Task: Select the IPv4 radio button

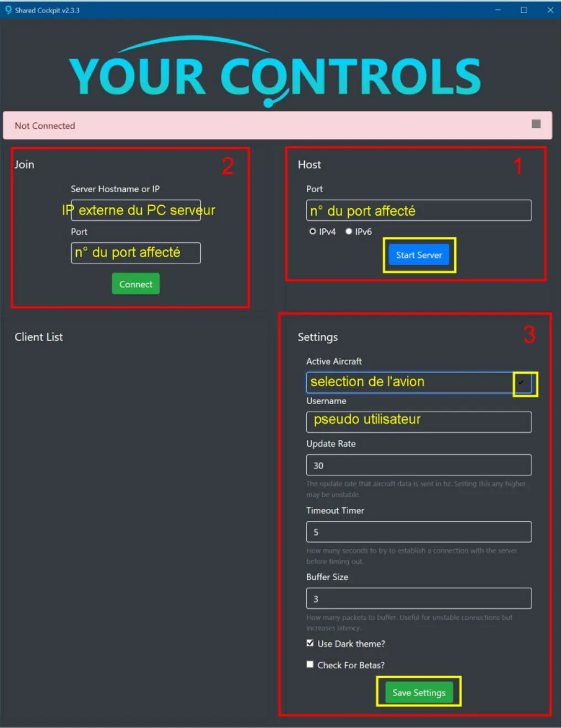Action: [x=312, y=232]
